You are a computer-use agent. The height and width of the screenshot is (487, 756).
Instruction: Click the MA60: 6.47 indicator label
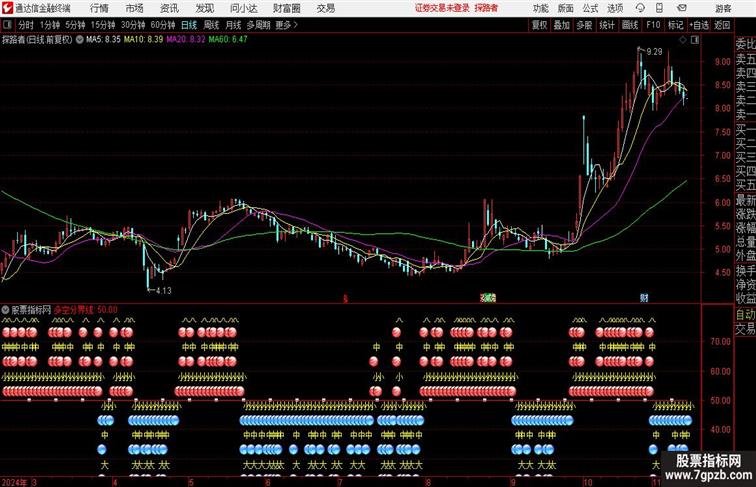pos(228,40)
